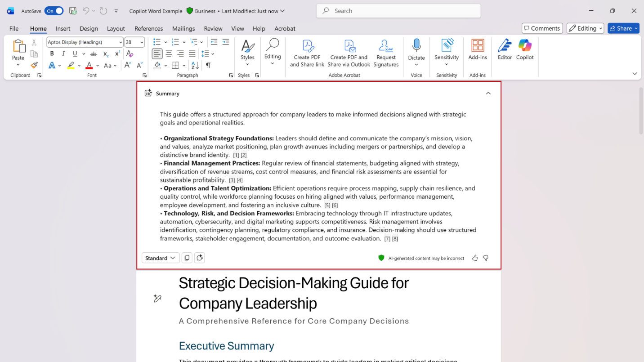This screenshot has width=644, height=362.
Task: Open citation reference [8]
Action: click(x=395, y=239)
